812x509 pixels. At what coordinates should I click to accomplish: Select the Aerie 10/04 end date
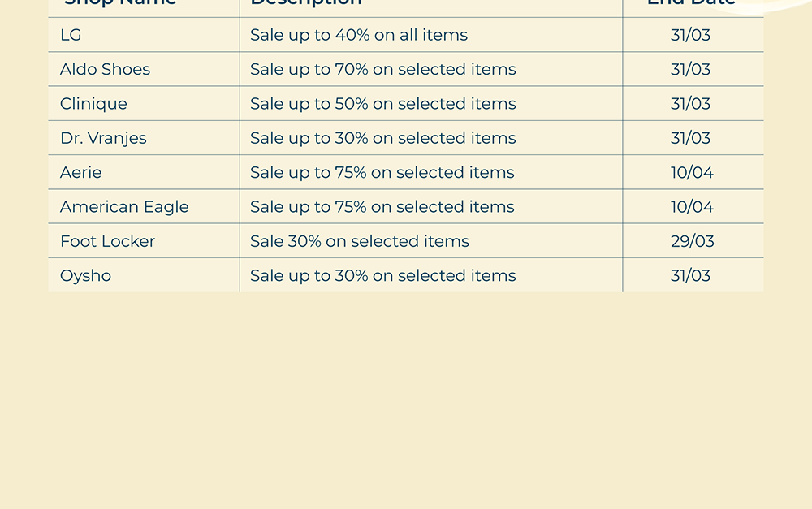[692, 173]
